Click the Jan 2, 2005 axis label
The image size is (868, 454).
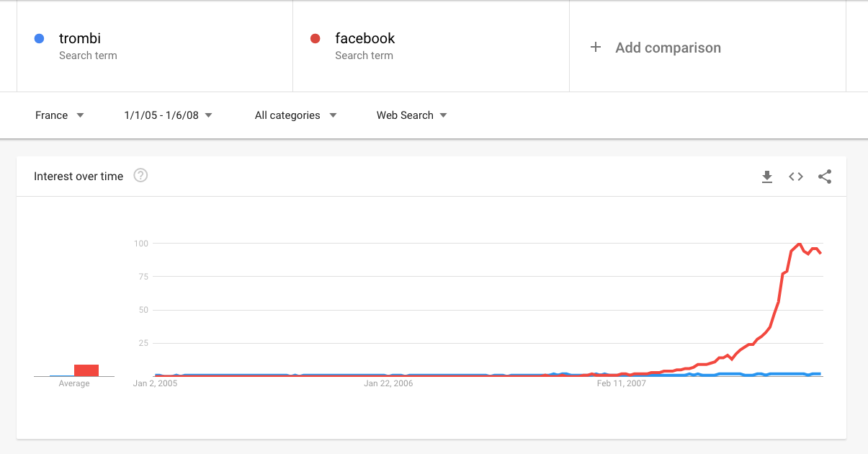[x=155, y=383]
